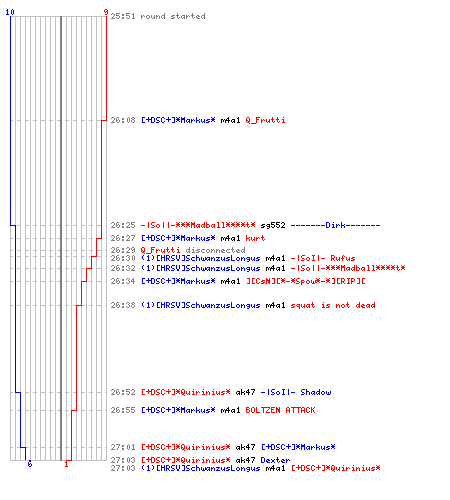Click victim [+DSC+]*Markus* at 27:01
Viewport: 450px width, 500px height.
pos(298,447)
